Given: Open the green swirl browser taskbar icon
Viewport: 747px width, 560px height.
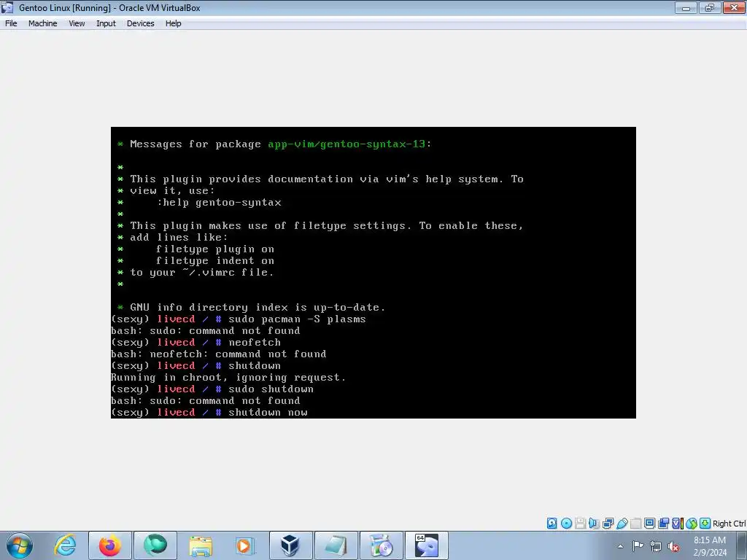Looking at the screenshot, I should coord(155,545).
